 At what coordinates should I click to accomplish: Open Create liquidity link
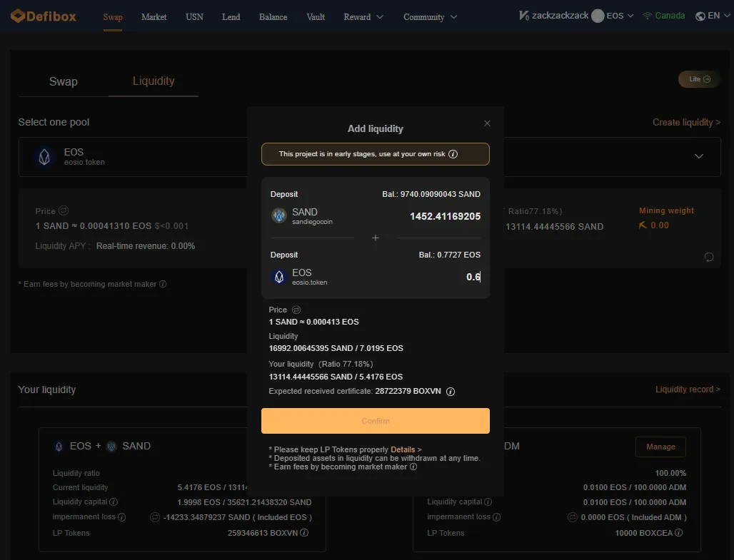tap(686, 122)
